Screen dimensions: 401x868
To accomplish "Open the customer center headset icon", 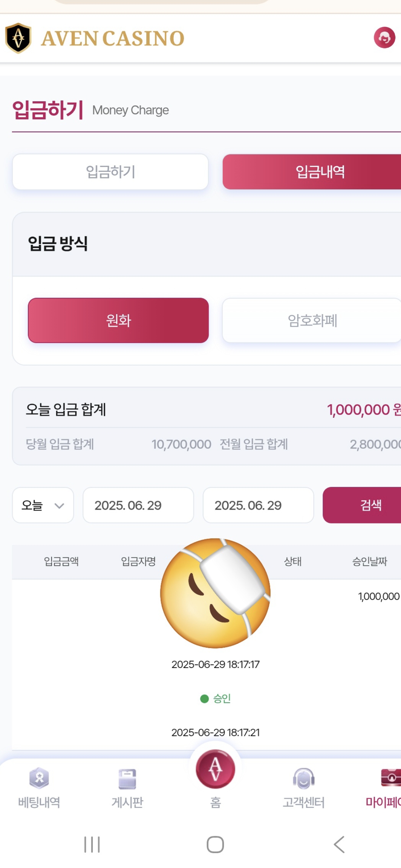I will (304, 778).
